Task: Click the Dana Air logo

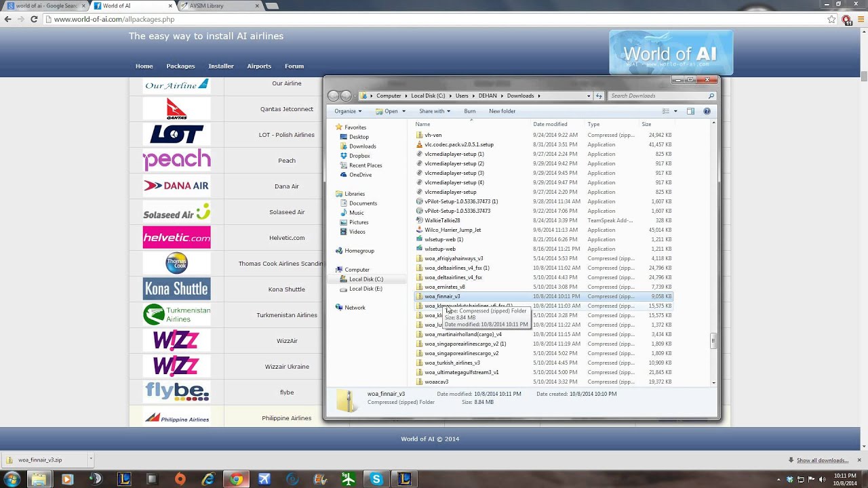Action: tap(176, 186)
